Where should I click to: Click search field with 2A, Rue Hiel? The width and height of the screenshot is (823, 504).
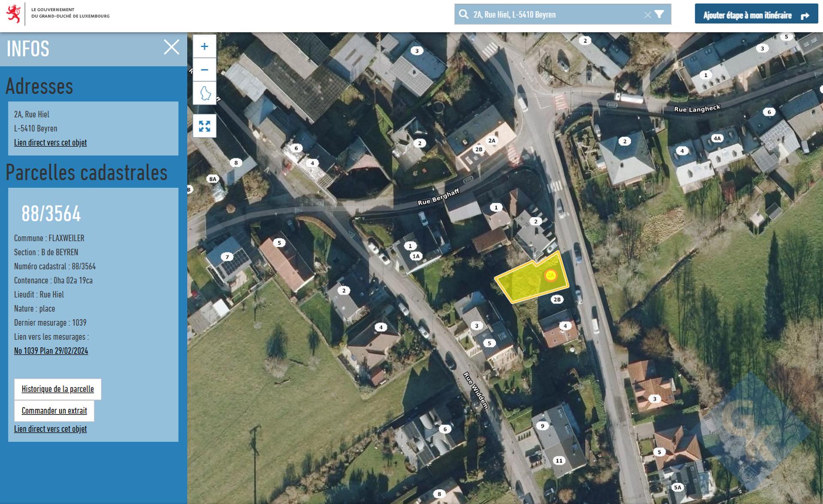[x=556, y=15]
